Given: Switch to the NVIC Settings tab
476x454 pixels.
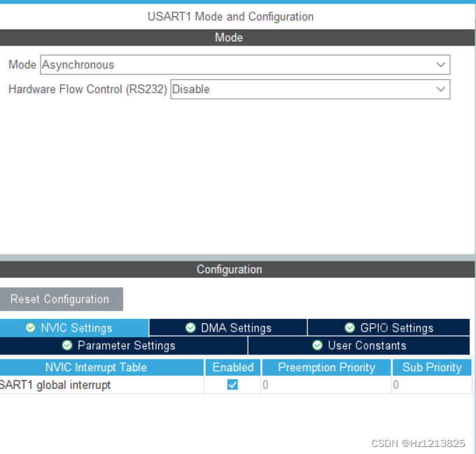Looking at the screenshot, I should (x=74, y=328).
